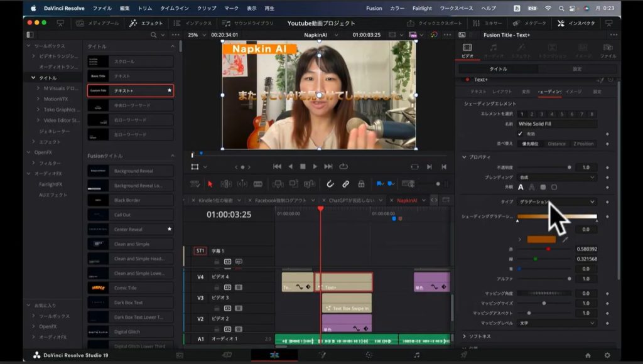
Task: Select the Blade edit mode tool
Action: pos(258,184)
